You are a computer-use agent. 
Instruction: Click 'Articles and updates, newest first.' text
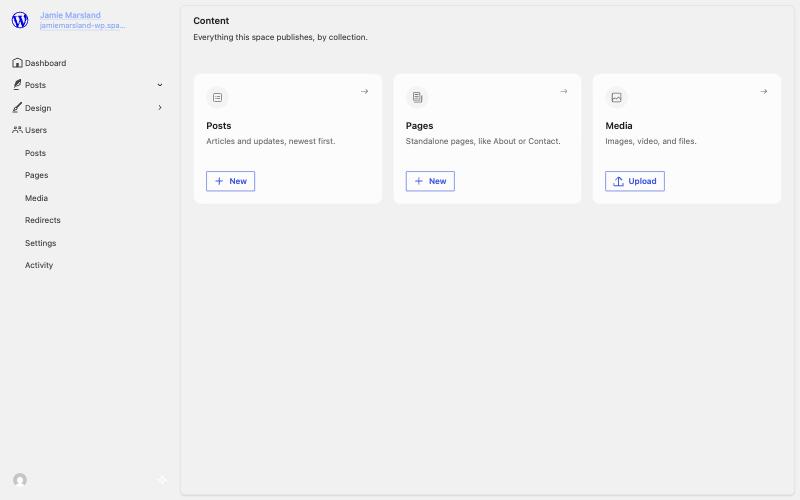(271, 141)
